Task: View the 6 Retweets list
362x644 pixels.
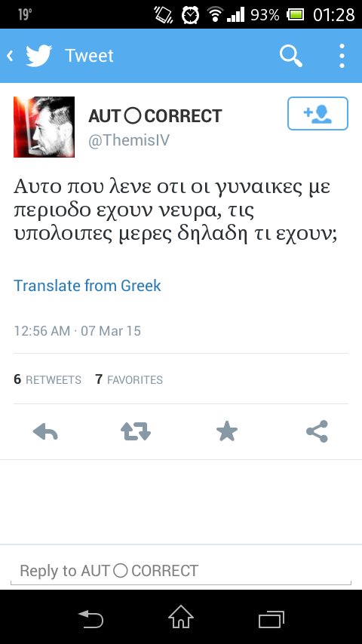Action: point(48,379)
